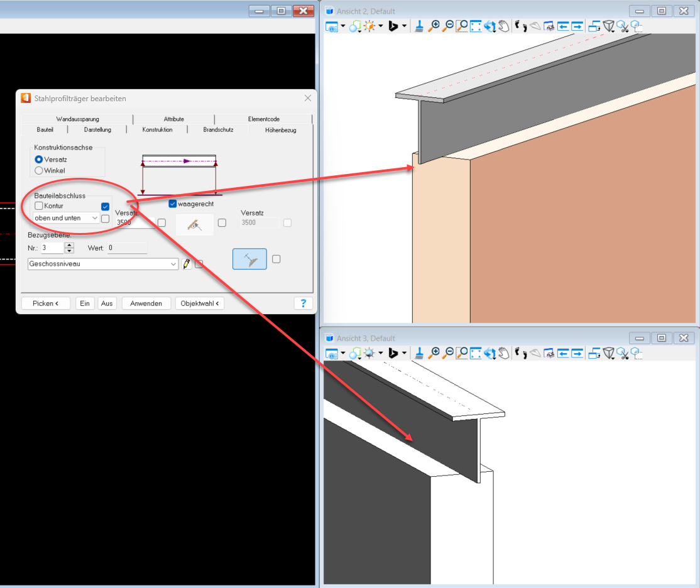Increase Nr. value with spinner up arrow

[69, 245]
